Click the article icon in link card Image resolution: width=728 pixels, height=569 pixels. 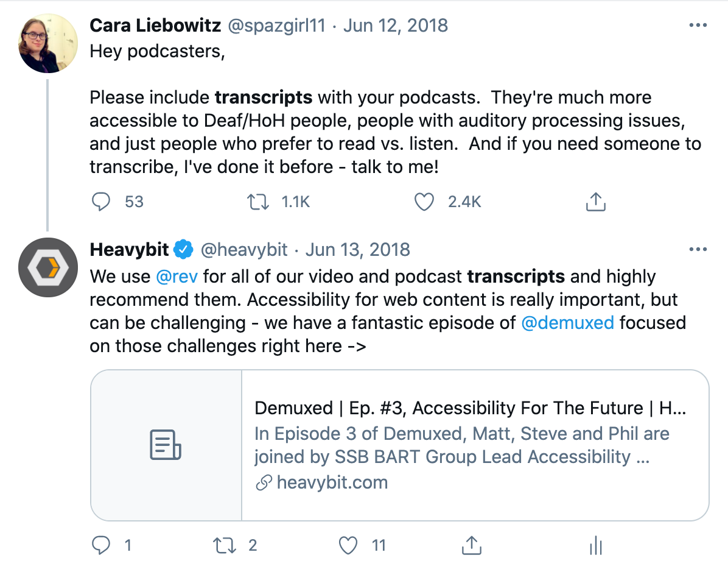click(x=166, y=445)
